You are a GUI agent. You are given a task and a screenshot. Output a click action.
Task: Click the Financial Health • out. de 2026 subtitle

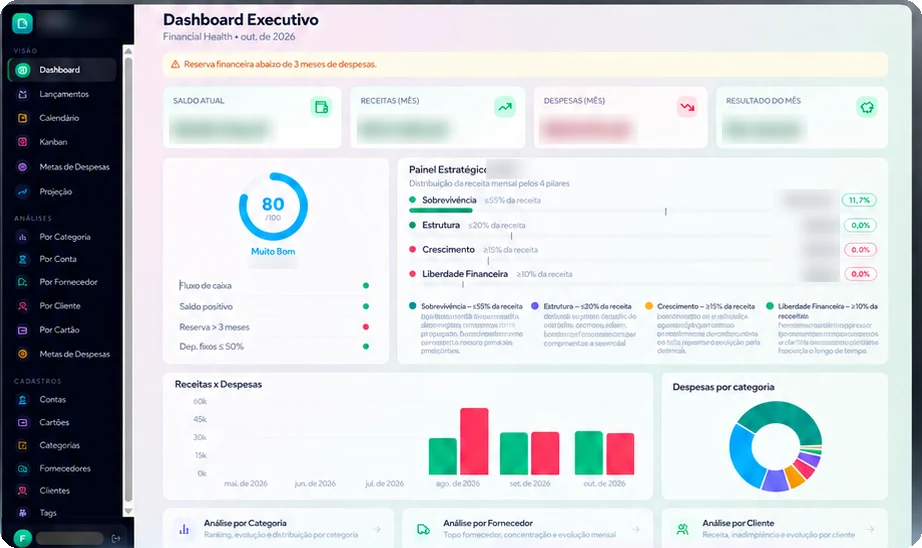pyautogui.click(x=229, y=36)
